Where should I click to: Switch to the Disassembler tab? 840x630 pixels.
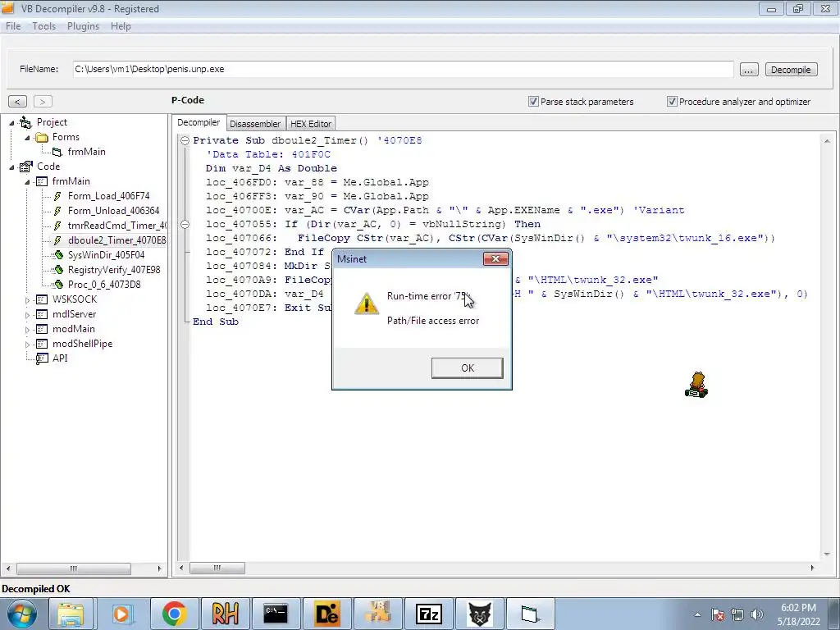click(255, 124)
